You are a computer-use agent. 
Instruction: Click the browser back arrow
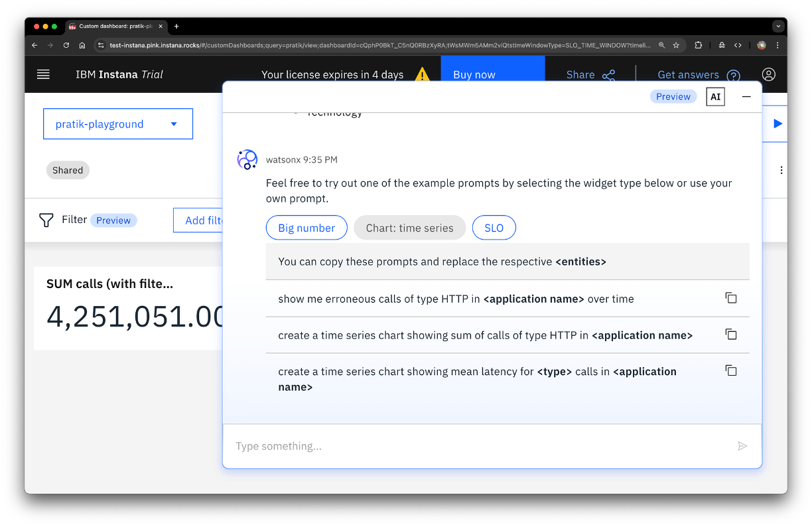click(34, 45)
